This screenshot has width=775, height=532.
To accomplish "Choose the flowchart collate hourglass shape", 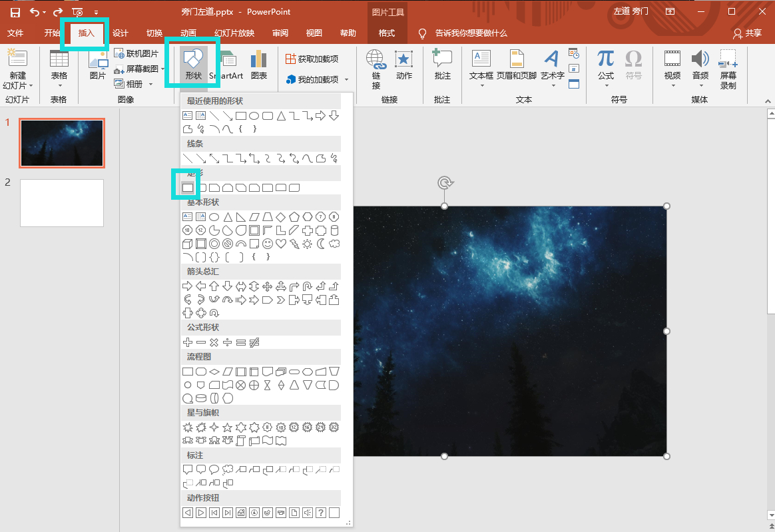I will [268, 385].
